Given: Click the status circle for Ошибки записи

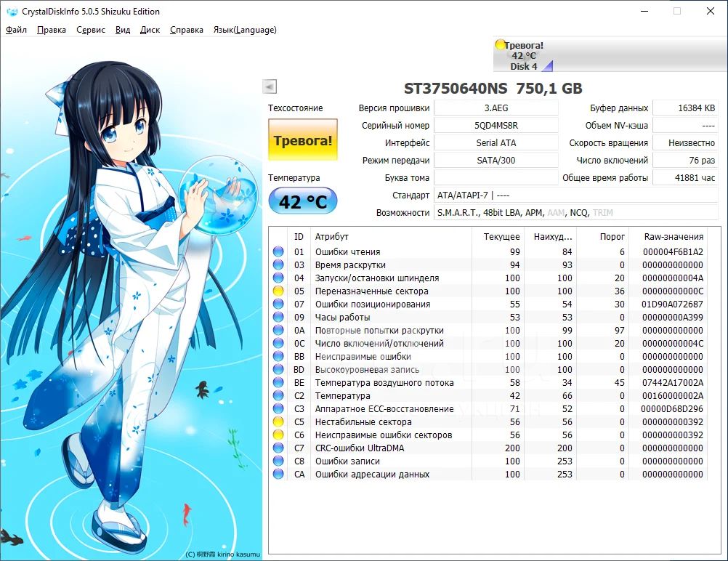Looking at the screenshot, I should tap(278, 461).
